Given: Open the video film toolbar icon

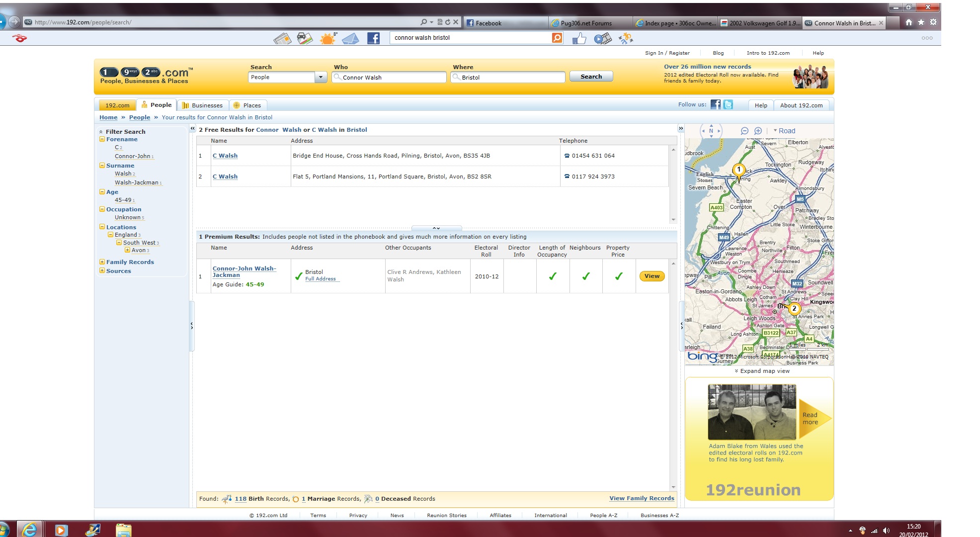Looking at the screenshot, I should click(x=602, y=38).
